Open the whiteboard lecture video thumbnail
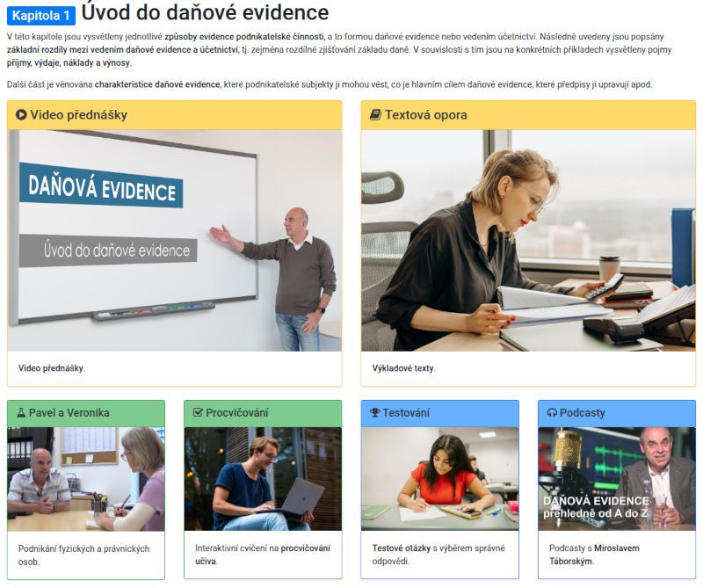The width and height of the screenshot is (703, 588). click(176, 237)
